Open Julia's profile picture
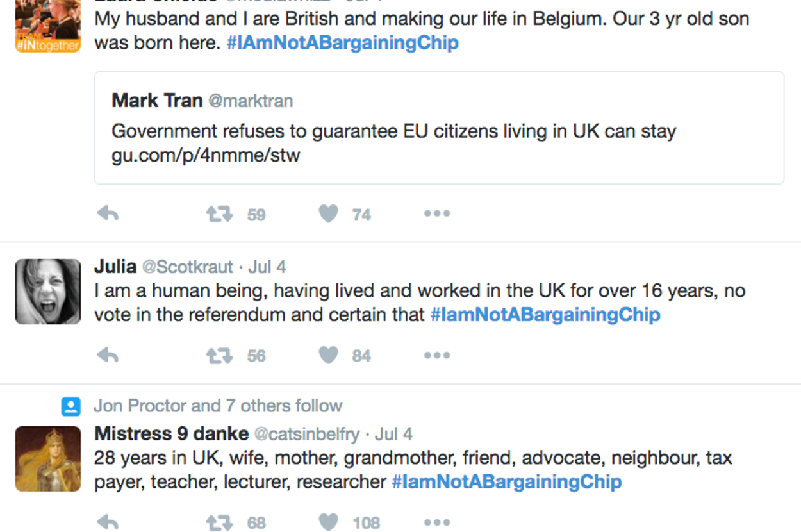 (48, 292)
